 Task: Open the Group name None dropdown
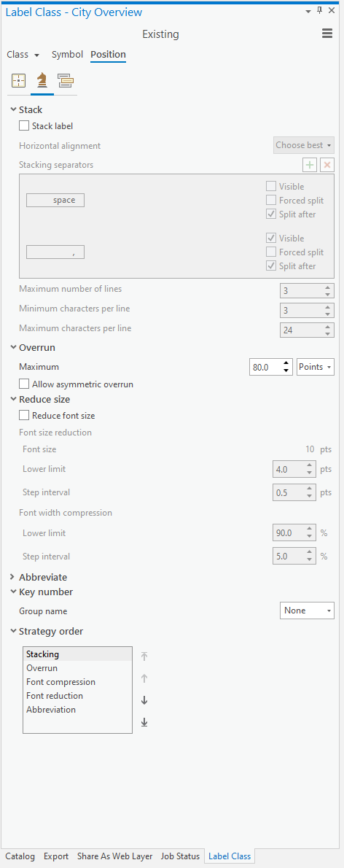[x=307, y=611]
